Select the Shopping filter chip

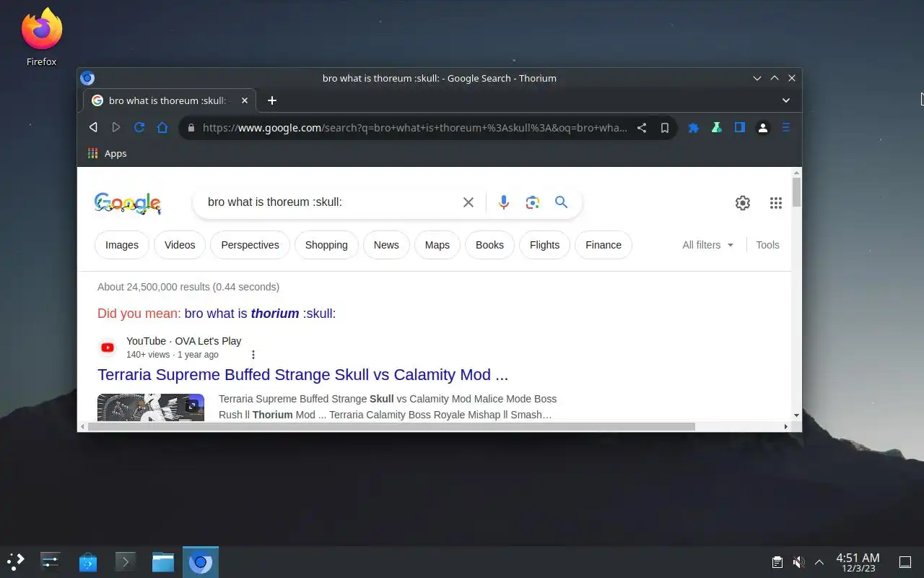pyautogui.click(x=326, y=245)
